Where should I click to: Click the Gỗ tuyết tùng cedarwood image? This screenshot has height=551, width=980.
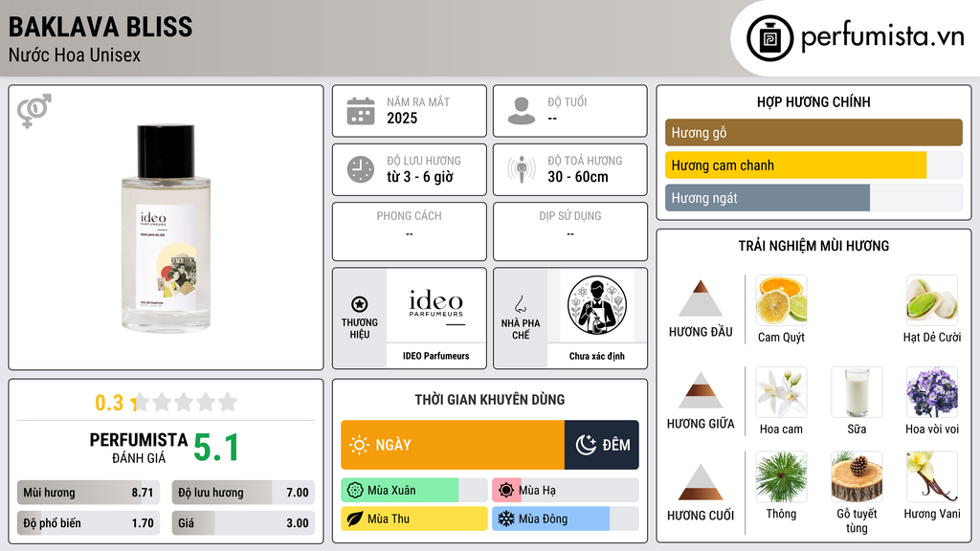857,477
